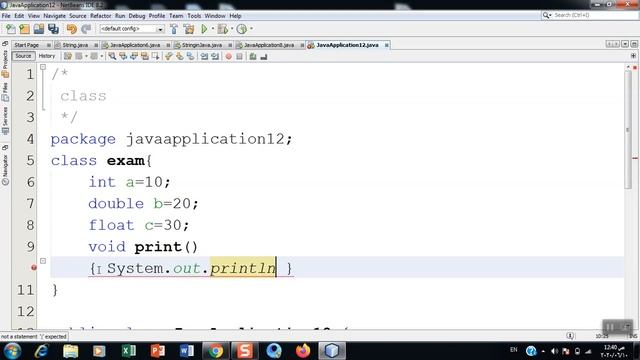Click the Shift Line Right editor icon
The height and width of the screenshot is (360, 640).
pos(215,56)
